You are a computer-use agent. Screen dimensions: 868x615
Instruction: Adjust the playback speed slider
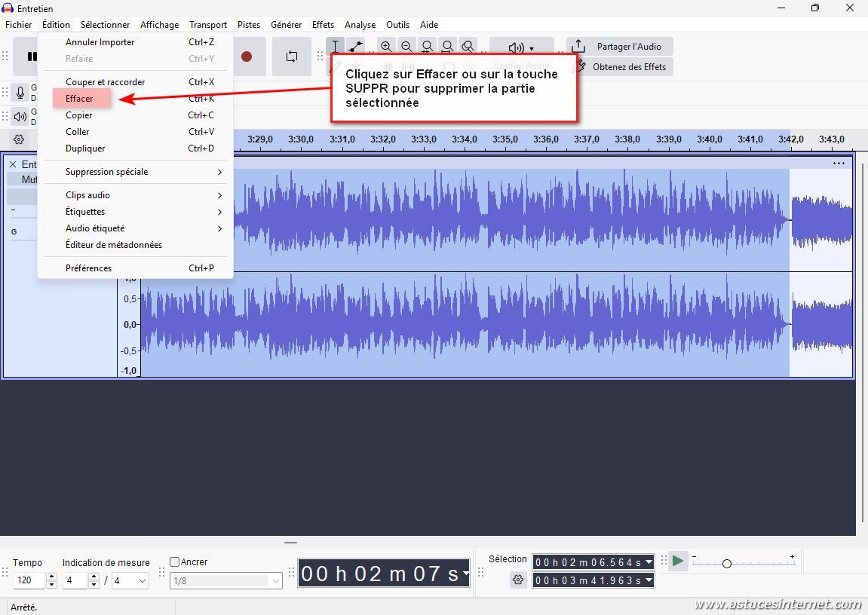[x=727, y=563]
